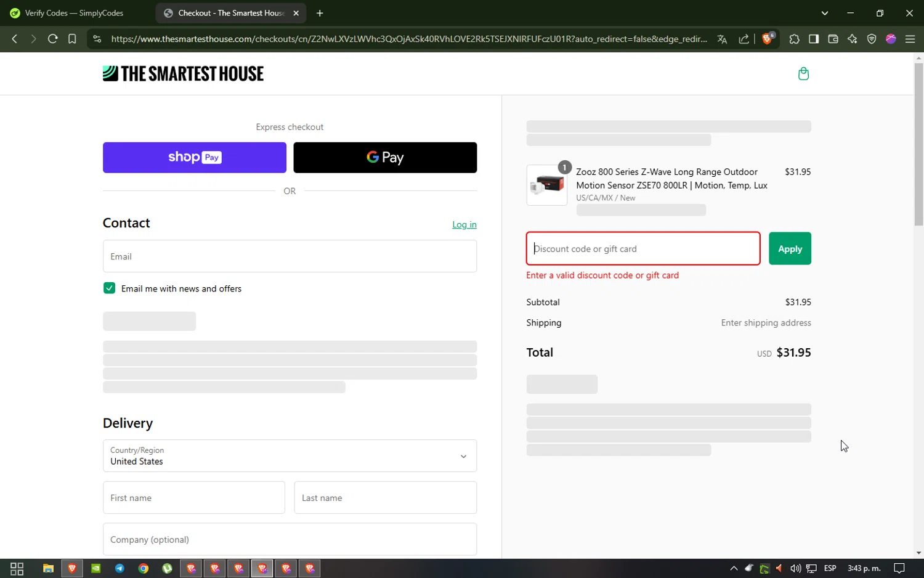Viewport: 924px width, 578px height.
Task: Toggle the browser sidebar panel icon
Action: 814,39
